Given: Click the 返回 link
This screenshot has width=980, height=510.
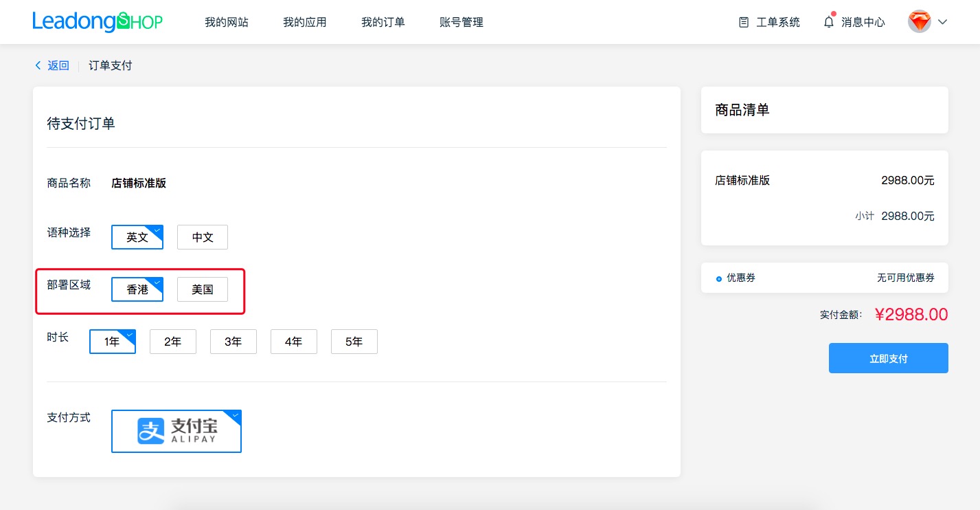Looking at the screenshot, I should tap(58, 65).
